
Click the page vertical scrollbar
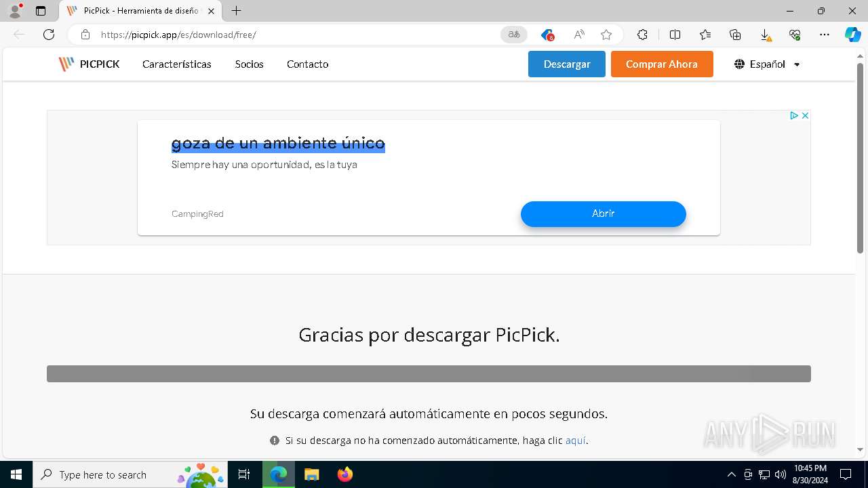pyautogui.click(x=860, y=159)
